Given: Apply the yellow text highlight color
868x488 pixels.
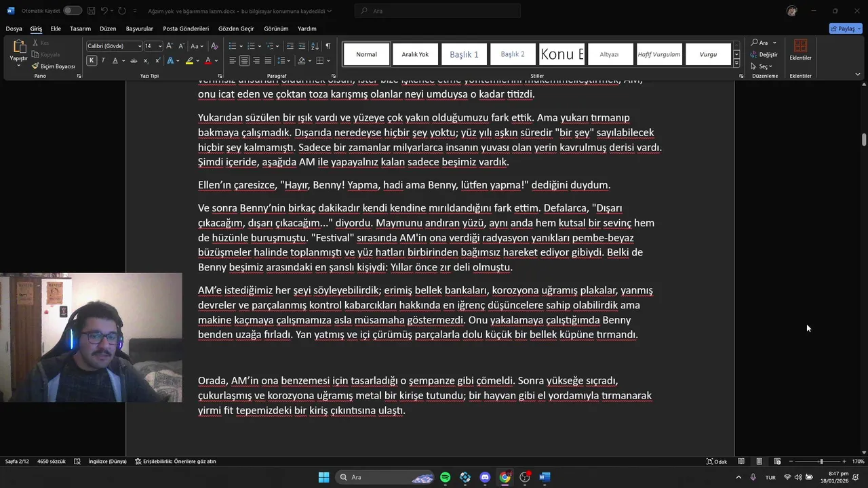Looking at the screenshot, I should pos(189,60).
